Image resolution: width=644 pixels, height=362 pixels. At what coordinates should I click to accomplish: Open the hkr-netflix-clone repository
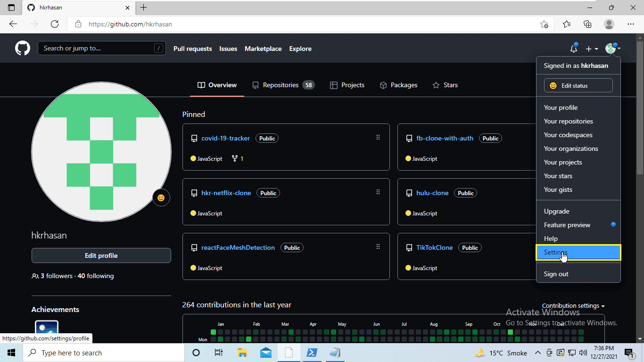point(226,193)
